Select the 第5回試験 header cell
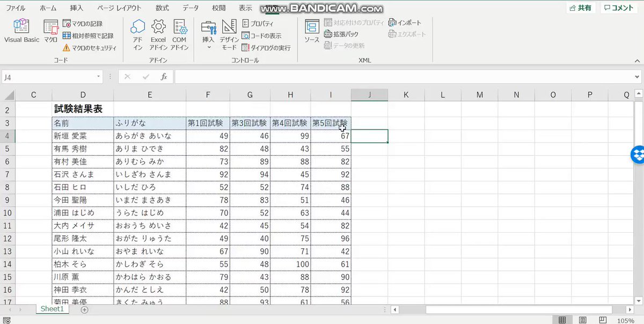The image size is (644, 324). click(x=331, y=123)
